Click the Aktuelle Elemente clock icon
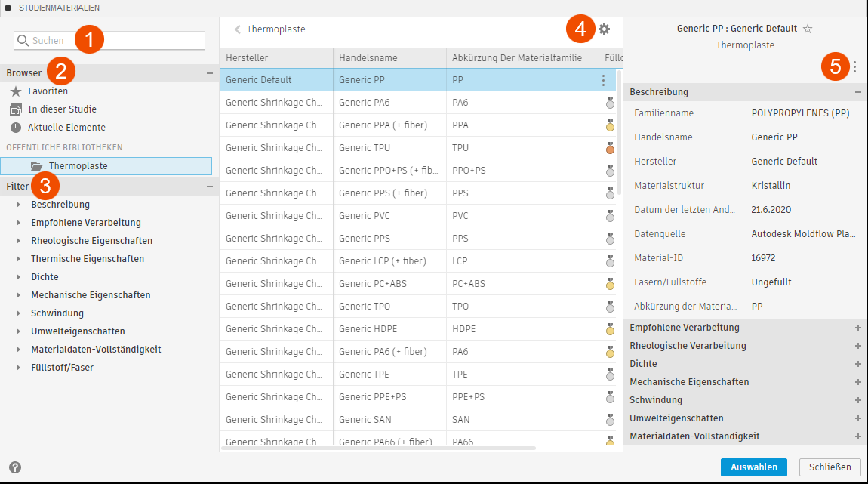Image resolution: width=868 pixels, height=484 pixels. 16,128
